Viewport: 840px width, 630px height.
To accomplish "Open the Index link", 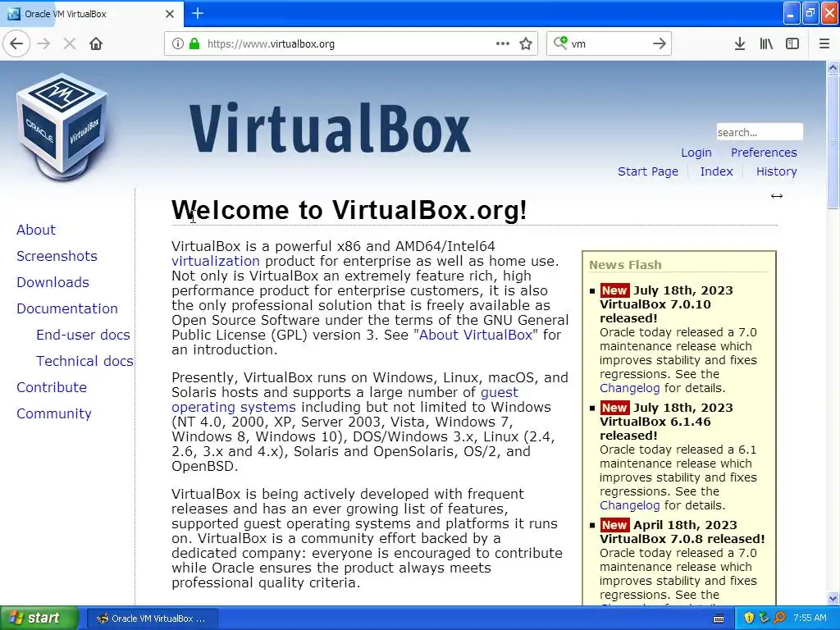I will tap(716, 171).
